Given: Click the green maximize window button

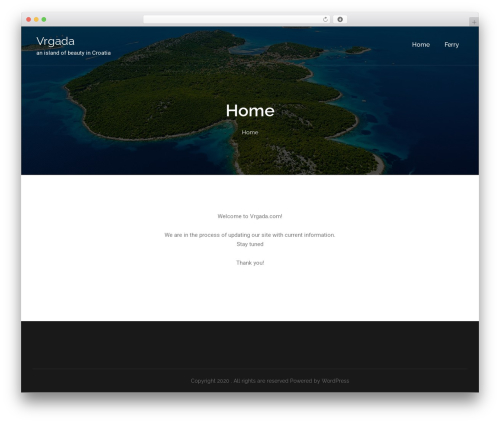Looking at the screenshot, I should pyautogui.click(x=44, y=19).
